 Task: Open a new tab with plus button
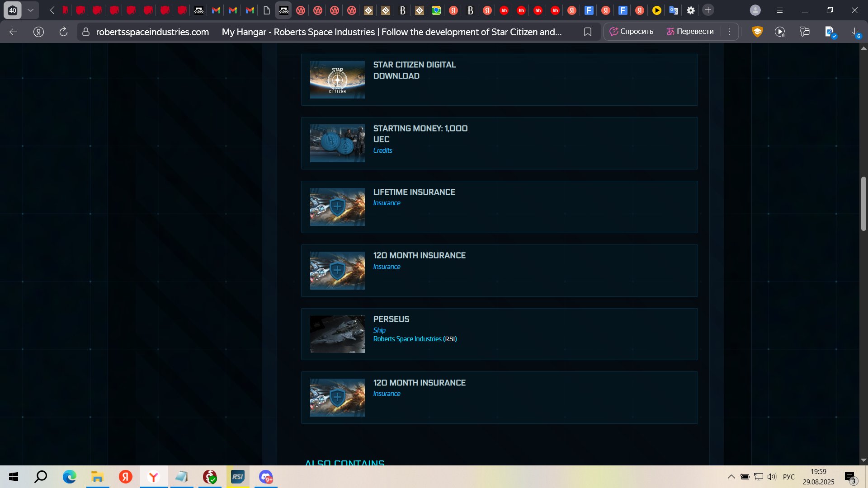(708, 10)
